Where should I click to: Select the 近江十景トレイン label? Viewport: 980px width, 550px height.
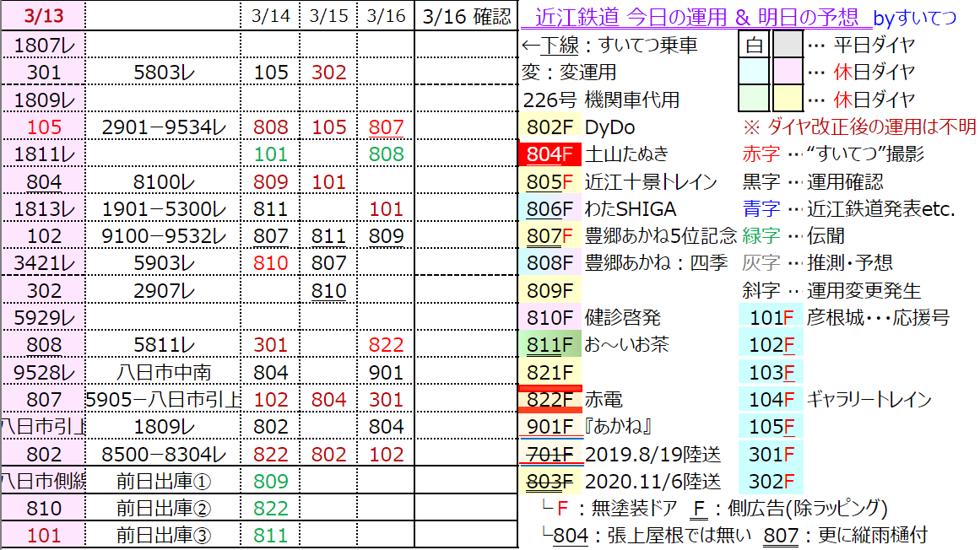(651, 181)
